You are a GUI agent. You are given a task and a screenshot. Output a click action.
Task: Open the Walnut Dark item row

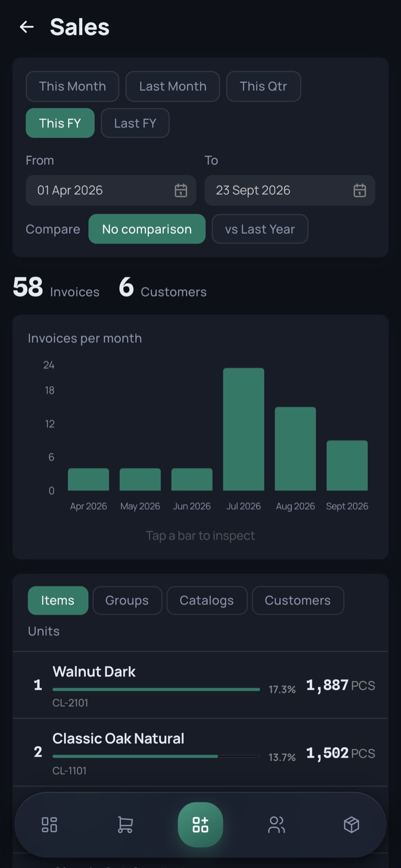[x=200, y=685]
